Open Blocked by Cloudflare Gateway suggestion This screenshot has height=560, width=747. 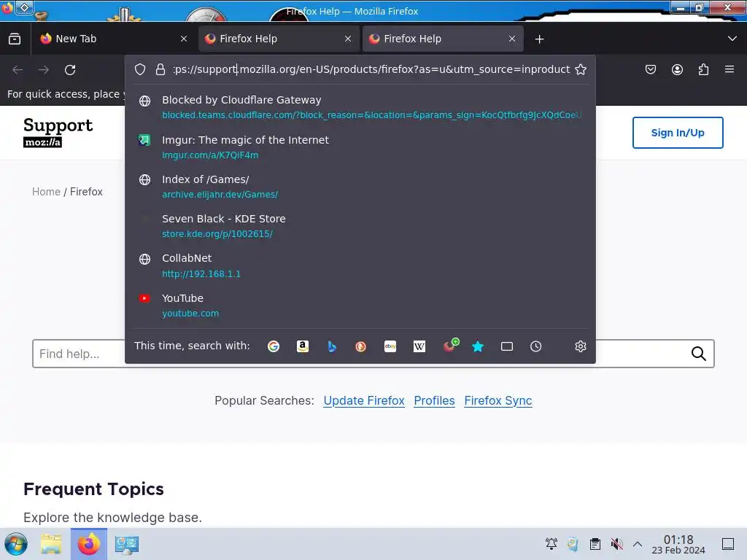pyautogui.click(x=360, y=107)
